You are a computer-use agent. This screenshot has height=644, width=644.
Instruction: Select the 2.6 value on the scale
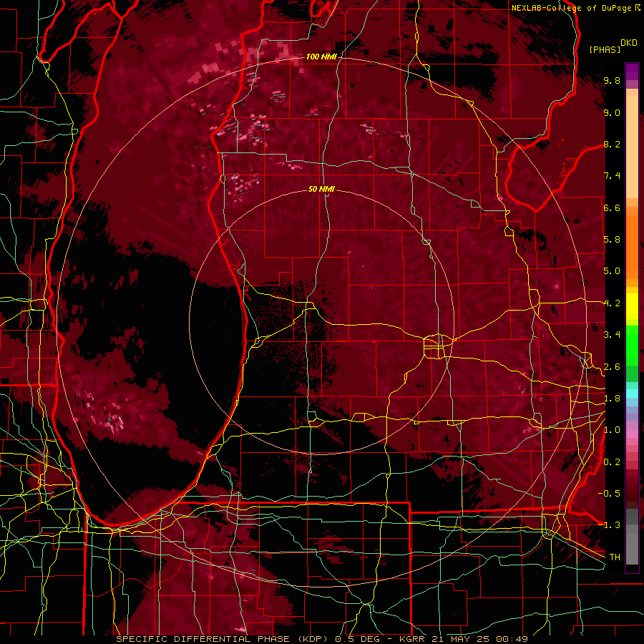612,367
